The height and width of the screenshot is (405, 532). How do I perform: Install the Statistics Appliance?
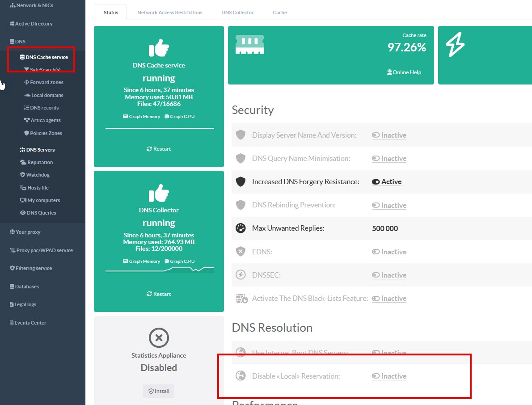click(159, 391)
